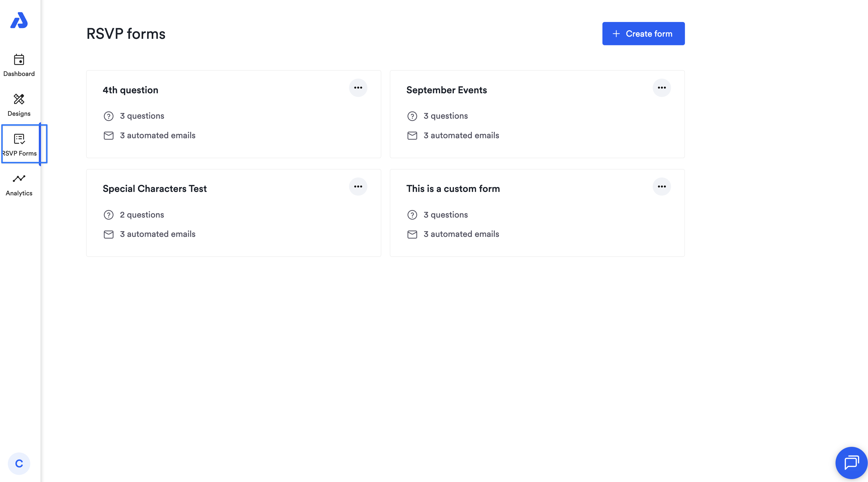Click the Special Characters Test title
868x482 pixels.
[x=155, y=189]
